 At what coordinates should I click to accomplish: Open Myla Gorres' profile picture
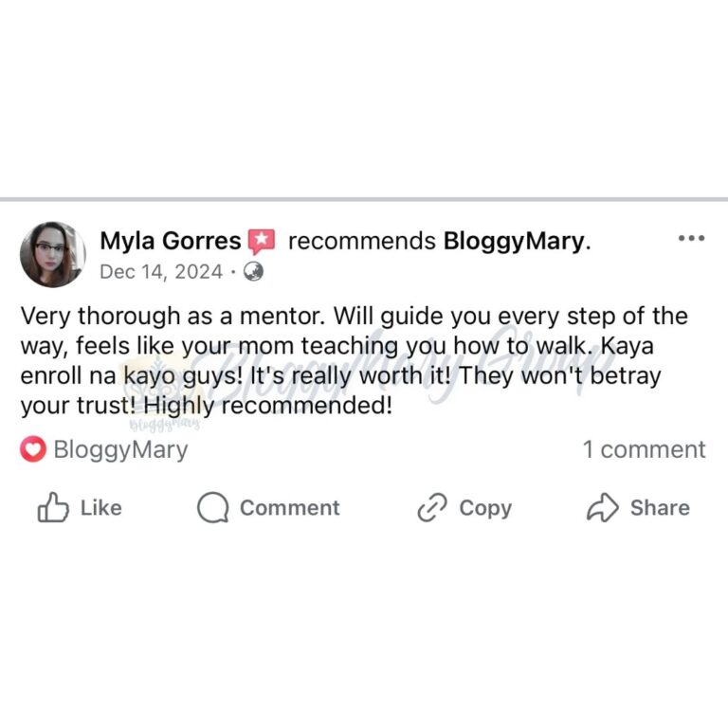(52, 255)
